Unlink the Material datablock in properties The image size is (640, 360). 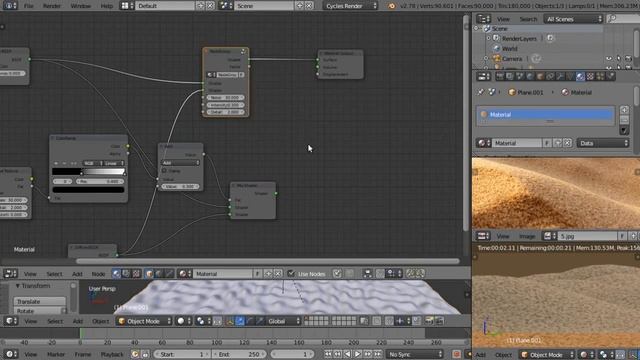(x=567, y=143)
